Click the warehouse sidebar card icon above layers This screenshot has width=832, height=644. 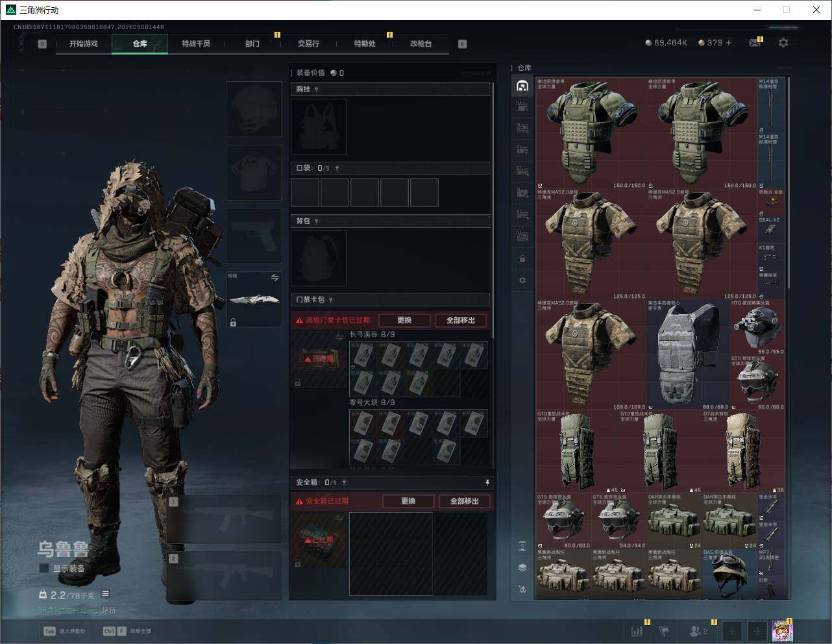pos(522,545)
